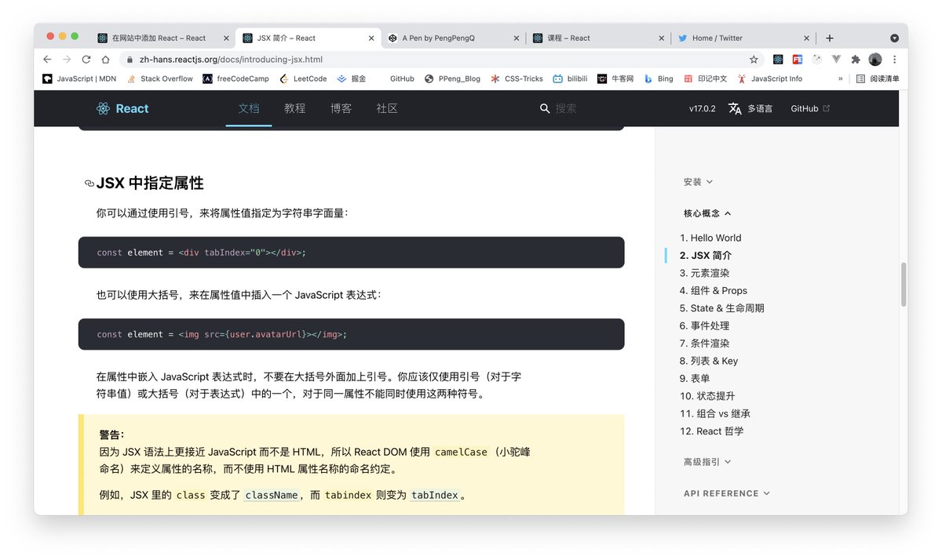942x560 pixels.
Task: Click the lock icon in address bar
Action: 129,60
